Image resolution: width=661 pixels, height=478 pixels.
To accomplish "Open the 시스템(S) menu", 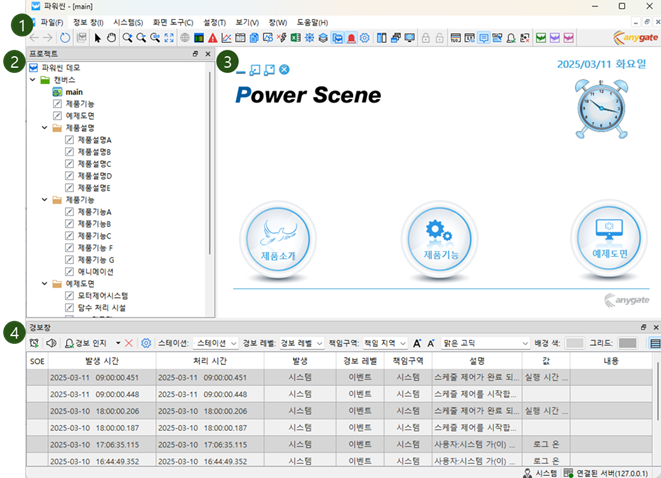I will pyautogui.click(x=129, y=22).
